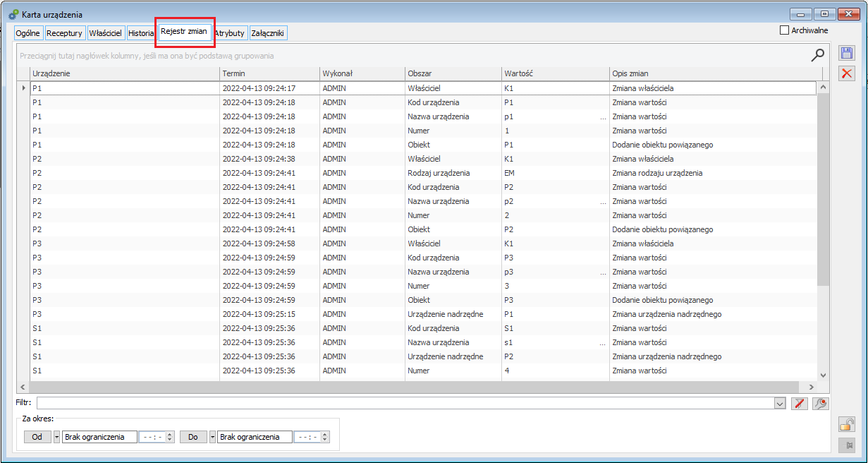The width and height of the screenshot is (868, 463).
Task: Click the filter builder icon next to Filtr
Action: pos(800,403)
